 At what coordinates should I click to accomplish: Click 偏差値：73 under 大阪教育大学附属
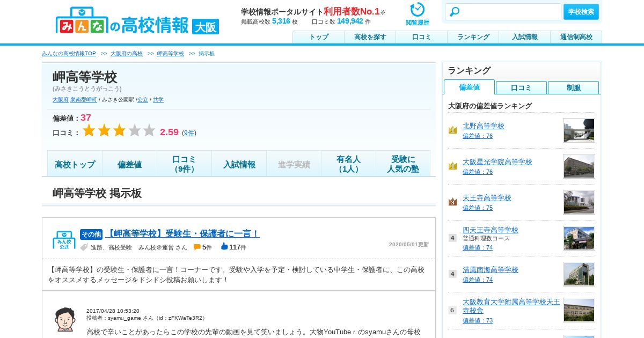[x=478, y=320]
